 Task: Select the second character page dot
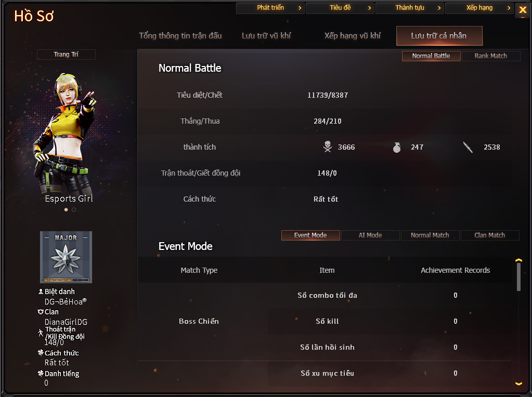click(x=74, y=209)
